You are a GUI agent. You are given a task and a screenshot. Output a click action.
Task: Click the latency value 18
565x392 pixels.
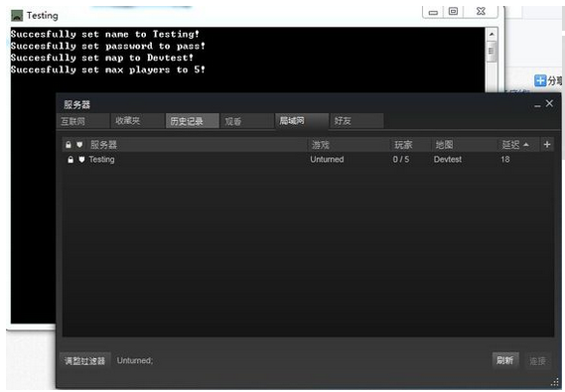click(x=505, y=159)
